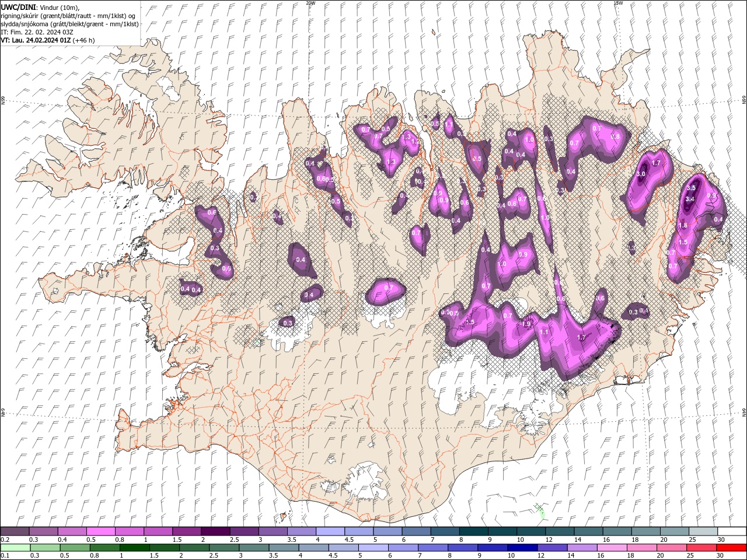Click the initial time line 'IT: Fim. 22. 02. 2024 03Z'

(37, 32)
